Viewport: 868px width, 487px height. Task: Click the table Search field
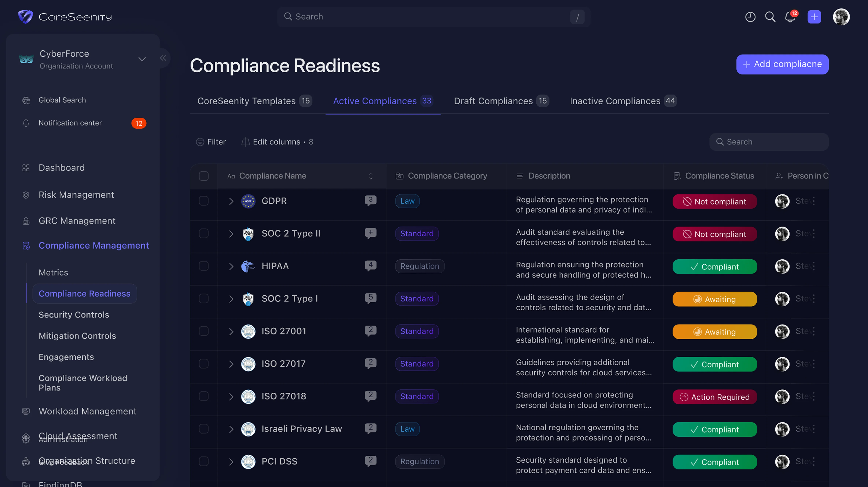tap(769, 142)
